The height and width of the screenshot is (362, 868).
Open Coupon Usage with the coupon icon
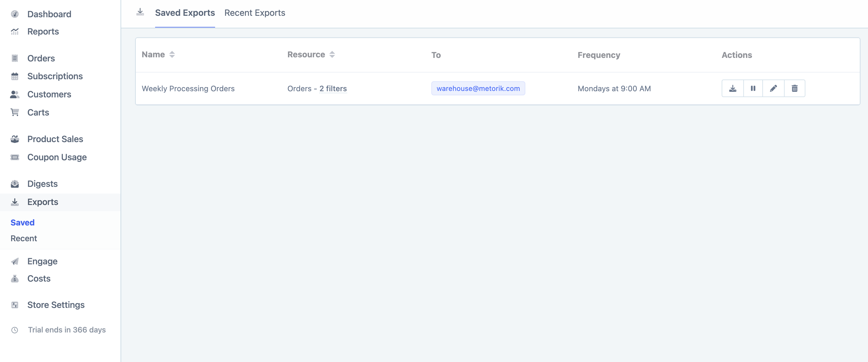[15, 157]
